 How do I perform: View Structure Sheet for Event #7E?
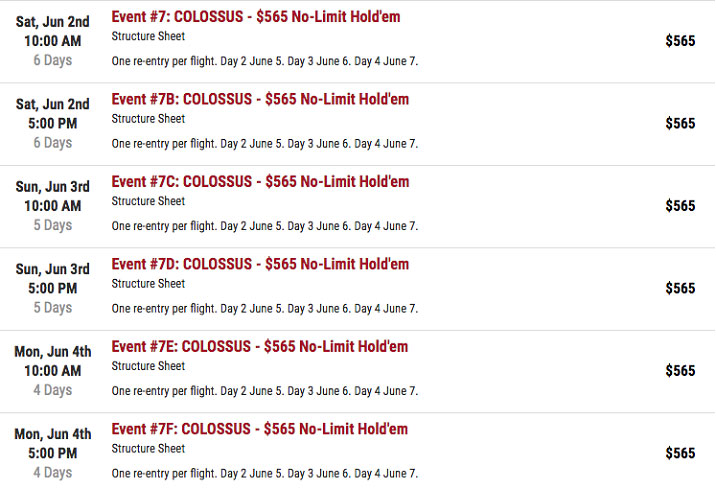[148, 366]
